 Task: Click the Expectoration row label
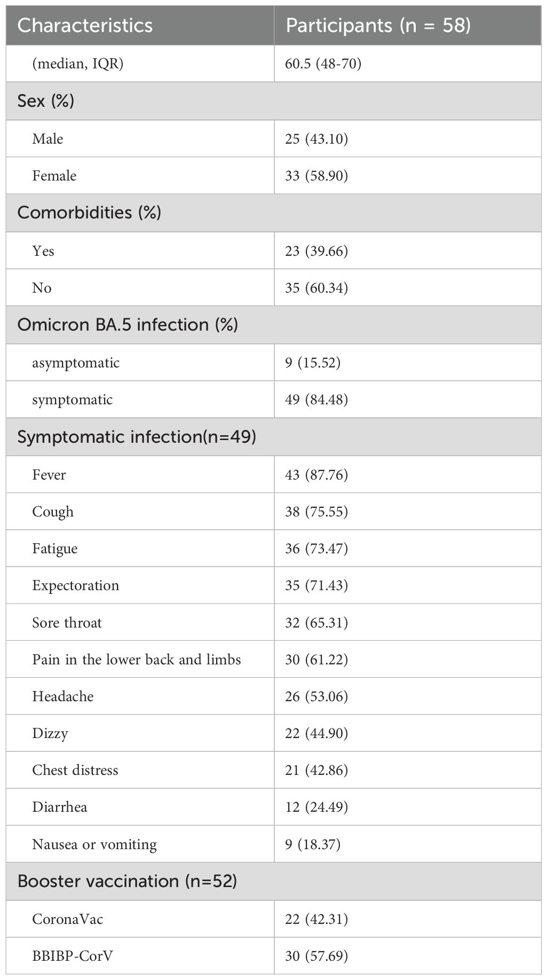point(76,585)
